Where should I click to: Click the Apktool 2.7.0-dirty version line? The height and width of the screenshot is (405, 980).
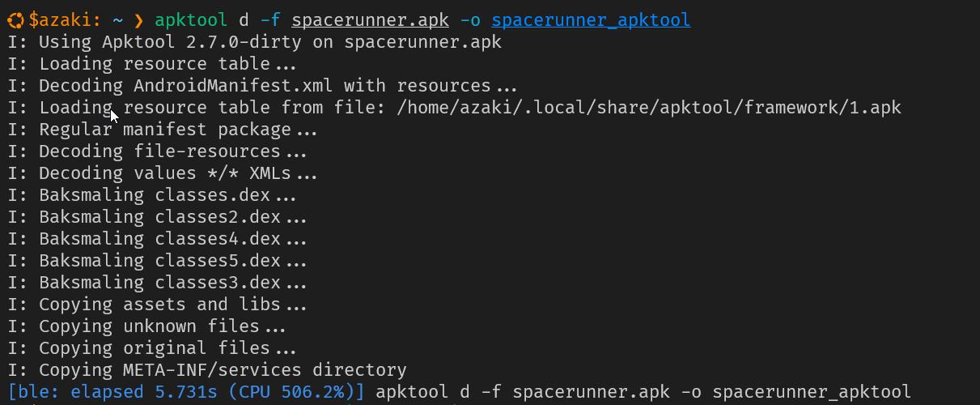click(x=255, y=42)
